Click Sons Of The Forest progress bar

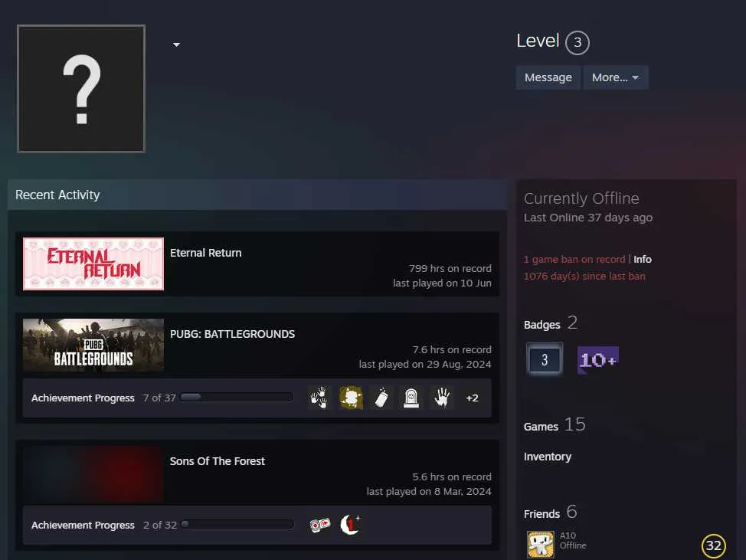(237, 524)
